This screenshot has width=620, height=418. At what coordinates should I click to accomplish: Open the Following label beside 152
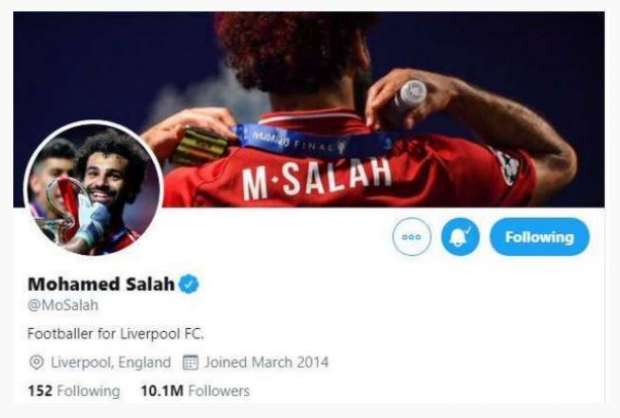pos(89,391)
